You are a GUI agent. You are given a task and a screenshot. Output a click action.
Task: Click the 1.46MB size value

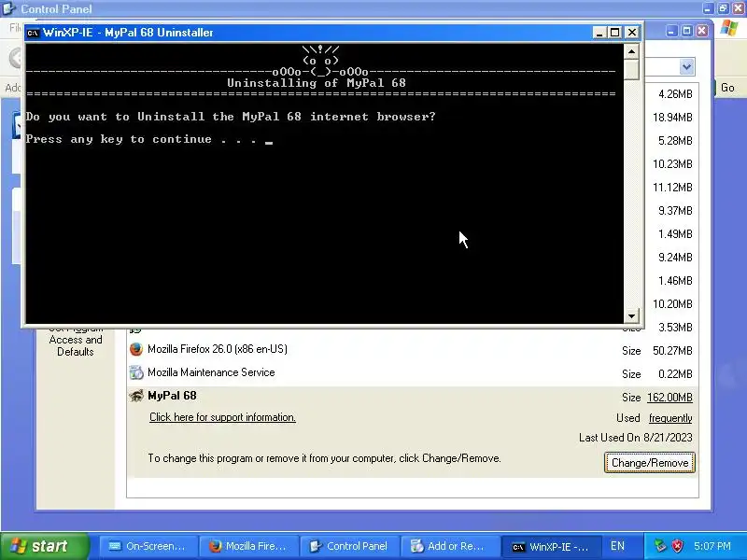[675, 281]
